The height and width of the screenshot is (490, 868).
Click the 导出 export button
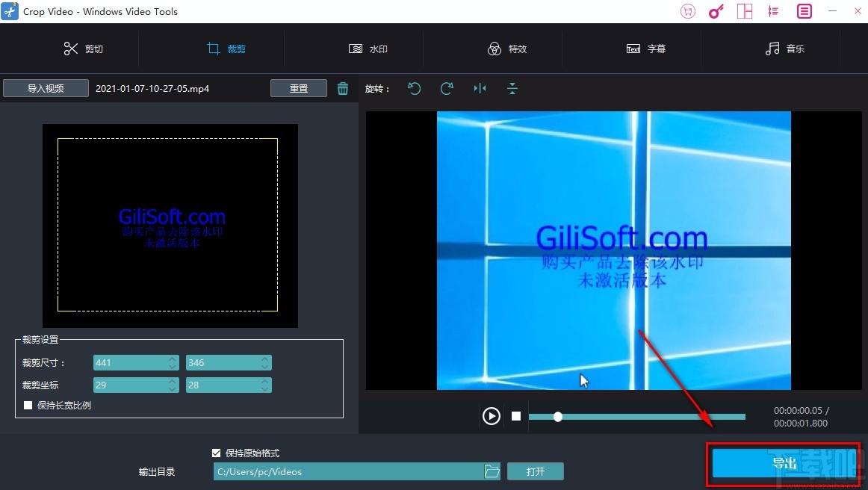click(783, 463)
